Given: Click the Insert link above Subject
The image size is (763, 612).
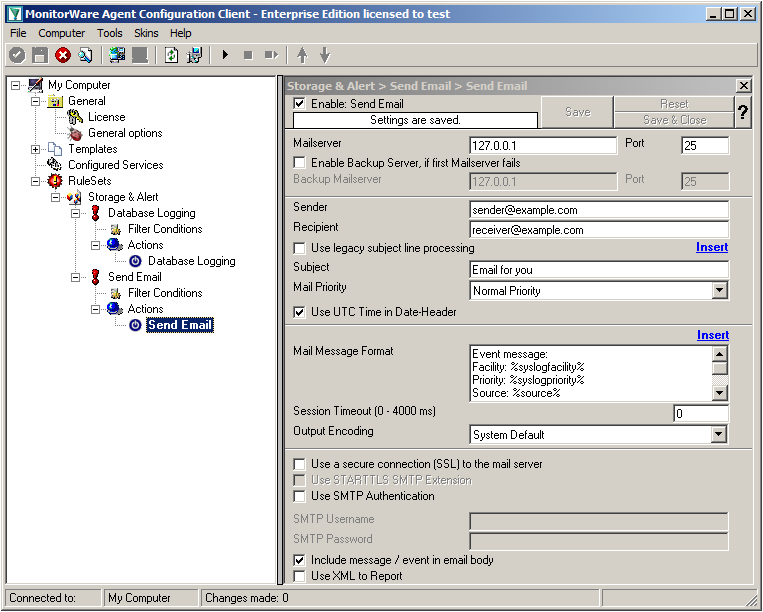Looking at the screenshot, I should click(x=712, y=247).
